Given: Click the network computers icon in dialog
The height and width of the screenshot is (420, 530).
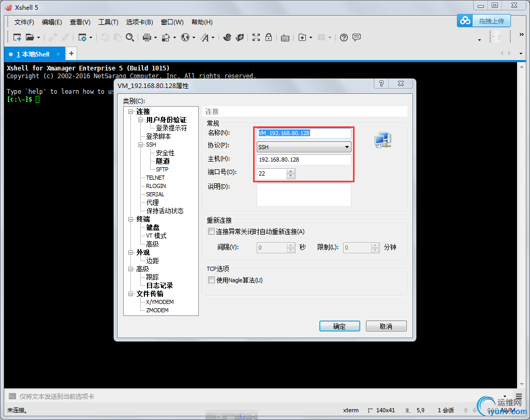Looking at the screenshot, I should [x=383, y=140].
